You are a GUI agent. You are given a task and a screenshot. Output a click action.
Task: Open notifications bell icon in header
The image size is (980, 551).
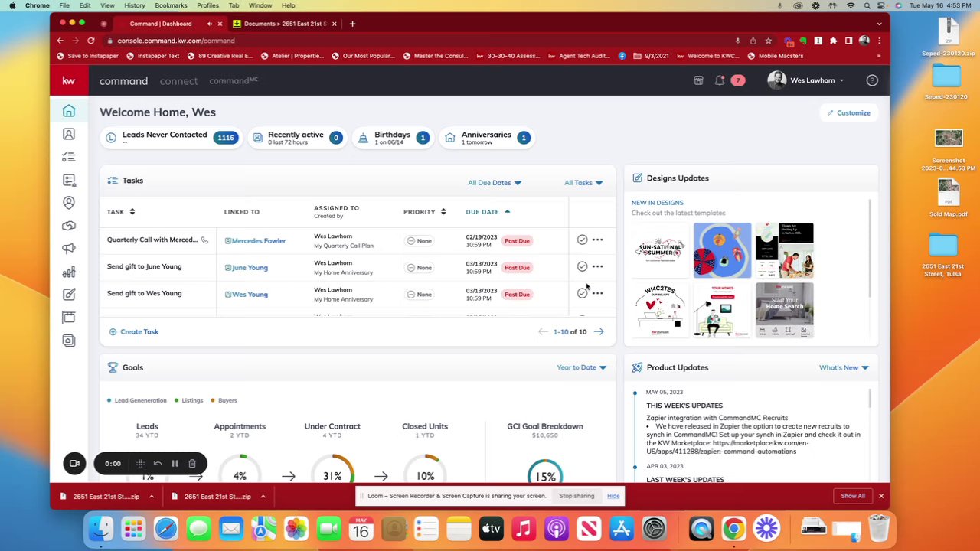tap(720, 80)
